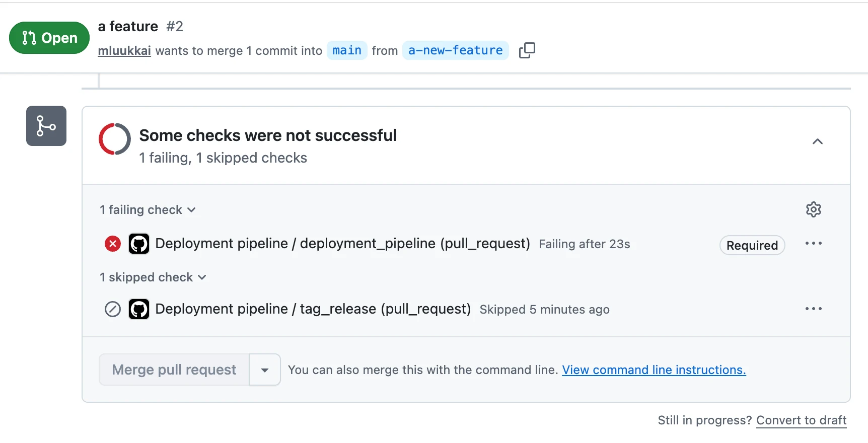The width and height of the screenshot is (868, 443).
Task: Click the red failed X status icon
Action: (x=113, y=244)
